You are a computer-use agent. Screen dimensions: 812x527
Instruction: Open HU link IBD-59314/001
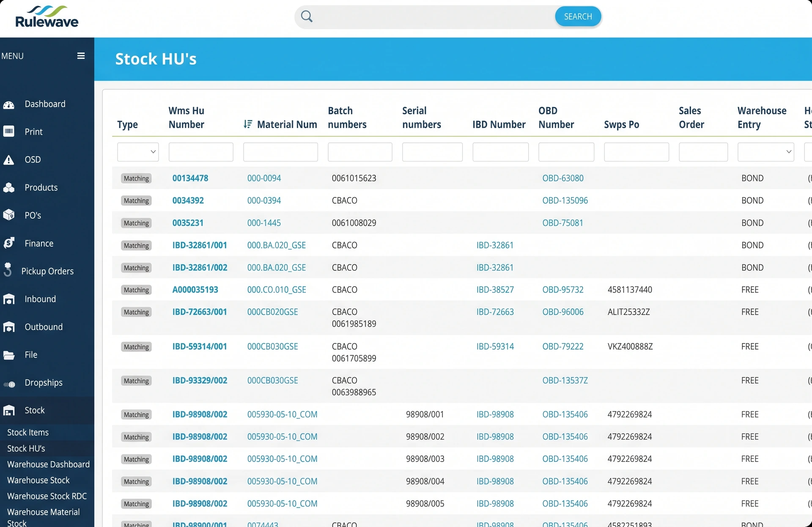click(200, 346)
